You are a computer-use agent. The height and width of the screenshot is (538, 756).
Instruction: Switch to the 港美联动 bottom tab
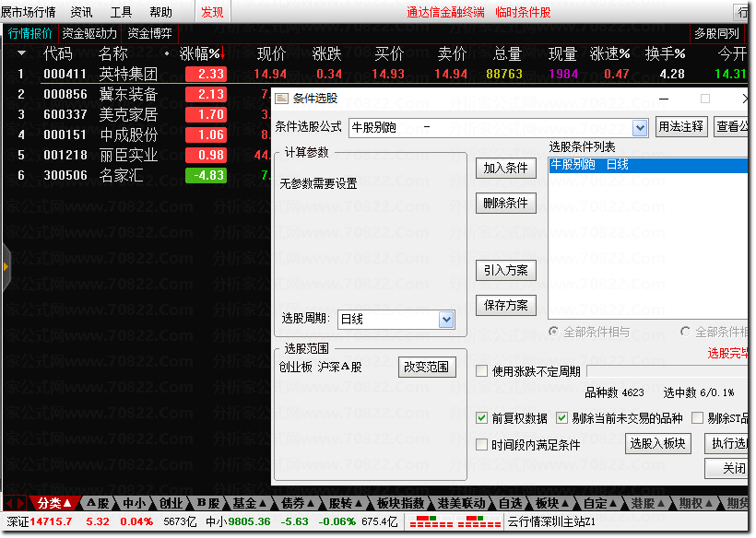point(461,503)
